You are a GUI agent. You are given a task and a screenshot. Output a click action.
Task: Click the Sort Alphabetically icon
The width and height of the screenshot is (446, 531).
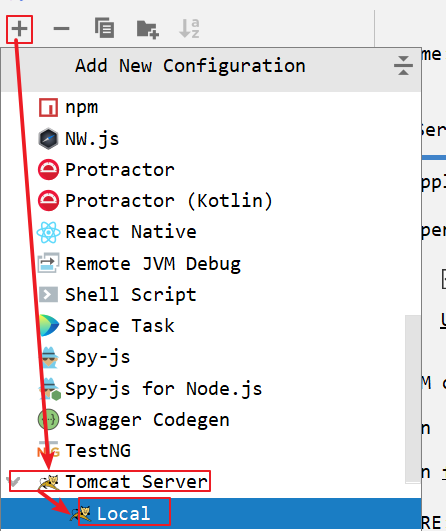(189, 28)
